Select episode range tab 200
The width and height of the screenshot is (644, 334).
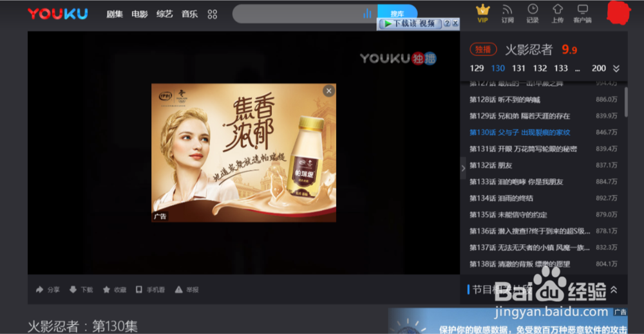click(599, 68)
